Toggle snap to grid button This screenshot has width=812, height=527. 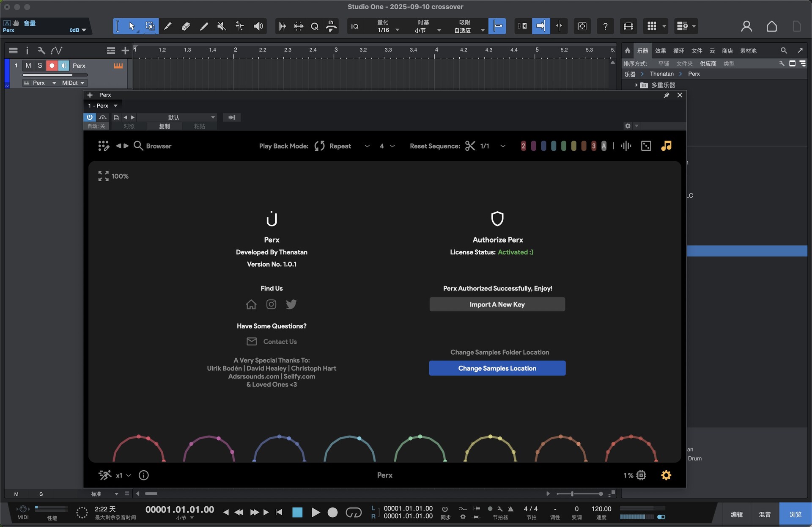(x=497, y=26)
